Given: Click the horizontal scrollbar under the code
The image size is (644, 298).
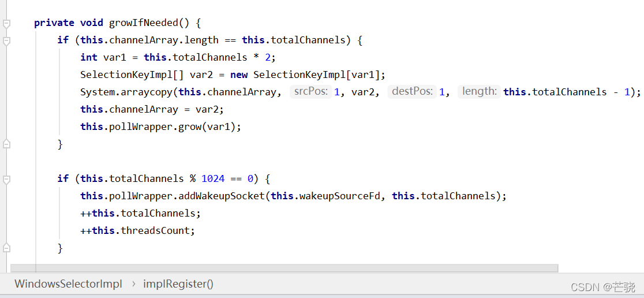Looking at the screenshot, I should pos(284,268).
